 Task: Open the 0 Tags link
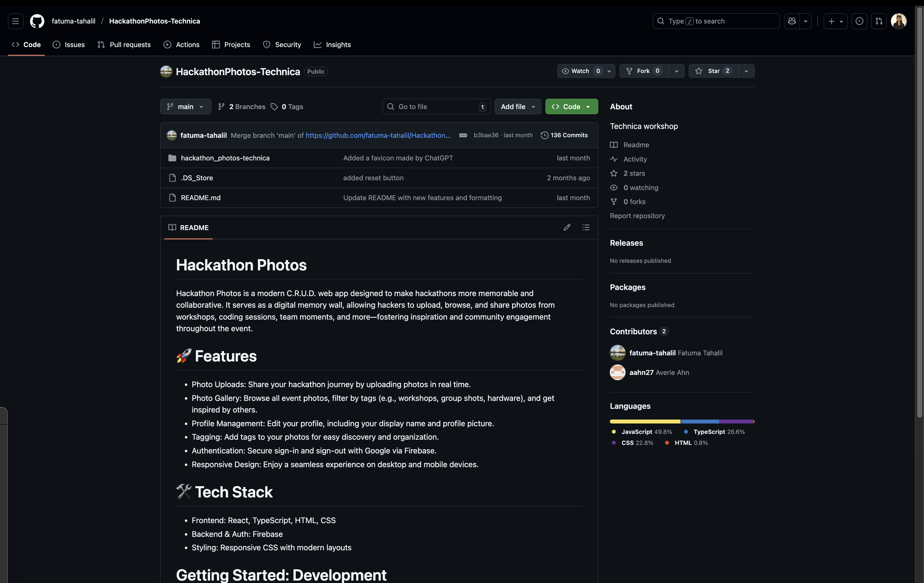coord(287,107)
